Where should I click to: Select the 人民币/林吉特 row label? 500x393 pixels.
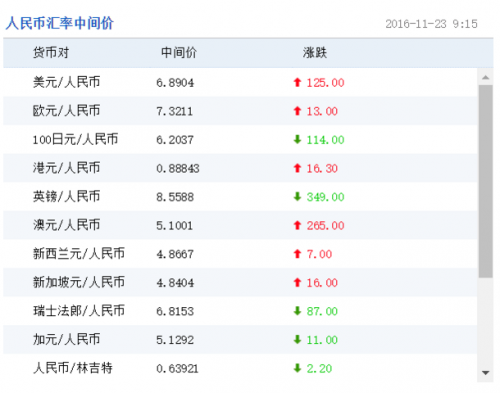pos(73,368)
